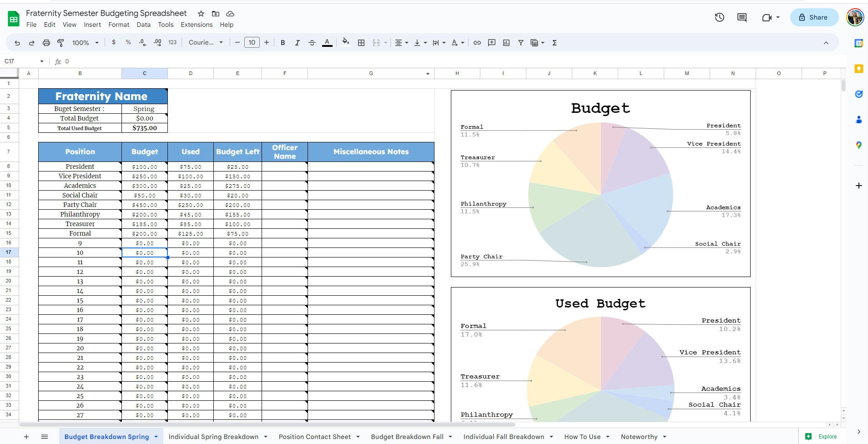Star the spreadsheet
This screenshot has width=868, height=444.
201,14
